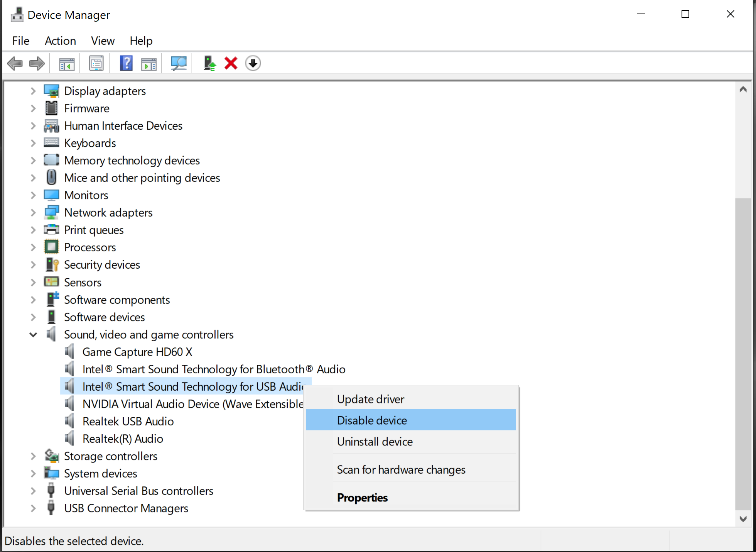
Task: Choose Disable device in context menu
Action: (411, 420)
